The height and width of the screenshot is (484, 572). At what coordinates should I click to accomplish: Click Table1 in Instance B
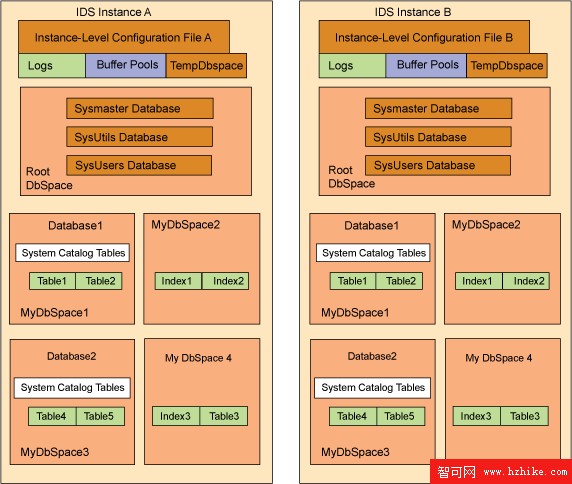(x=353, y=281)
